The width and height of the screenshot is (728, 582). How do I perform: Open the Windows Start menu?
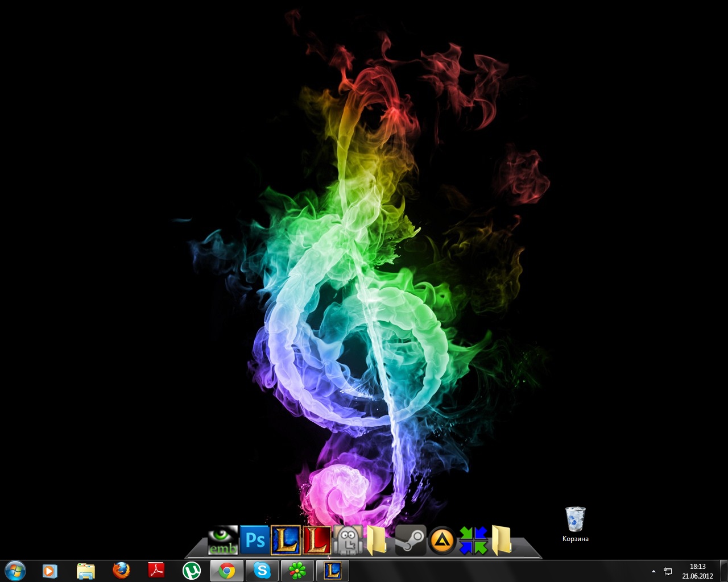click(x=15, y=570)
